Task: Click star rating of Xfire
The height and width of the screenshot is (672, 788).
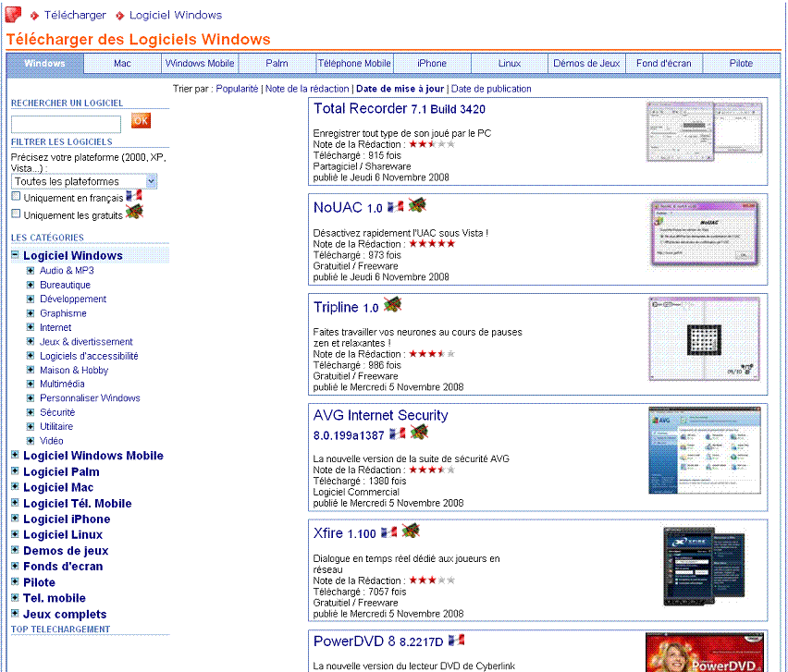Action: pyautogui.click(x=432, y=580)
